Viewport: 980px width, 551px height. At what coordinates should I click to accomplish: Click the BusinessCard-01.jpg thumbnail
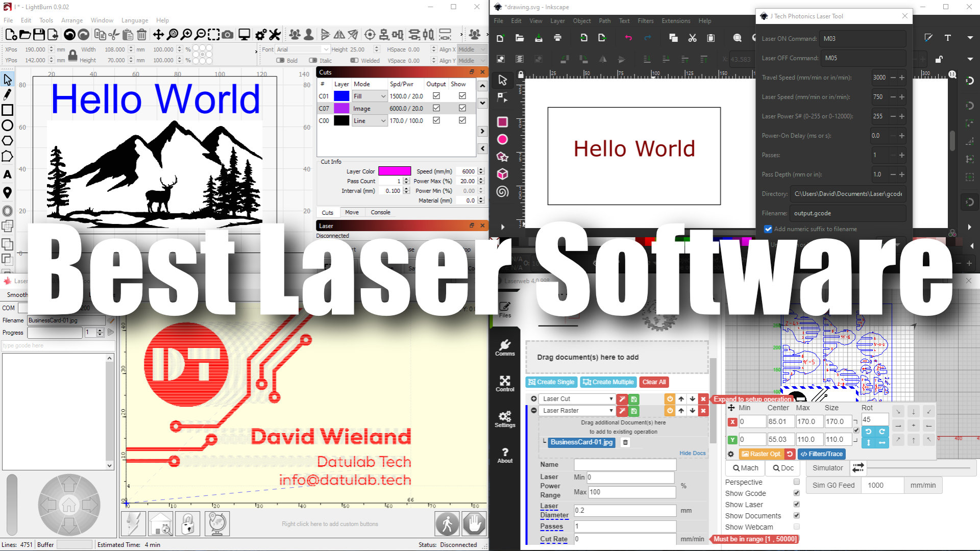(x=581, y=442)
